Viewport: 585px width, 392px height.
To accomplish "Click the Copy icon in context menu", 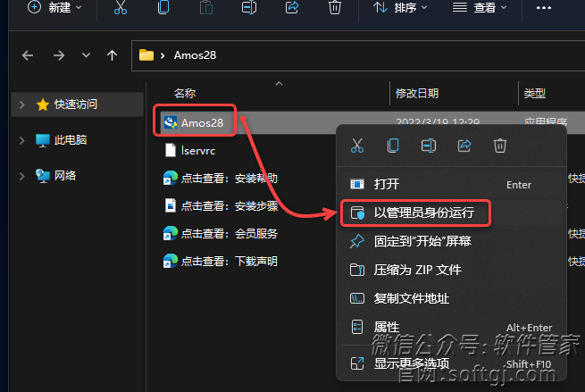I will 393,146.
